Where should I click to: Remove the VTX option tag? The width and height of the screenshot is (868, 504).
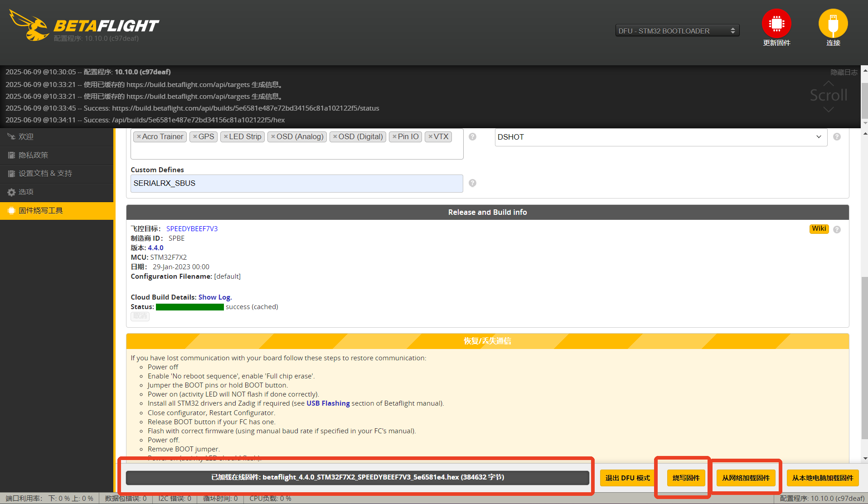point(430,137)
